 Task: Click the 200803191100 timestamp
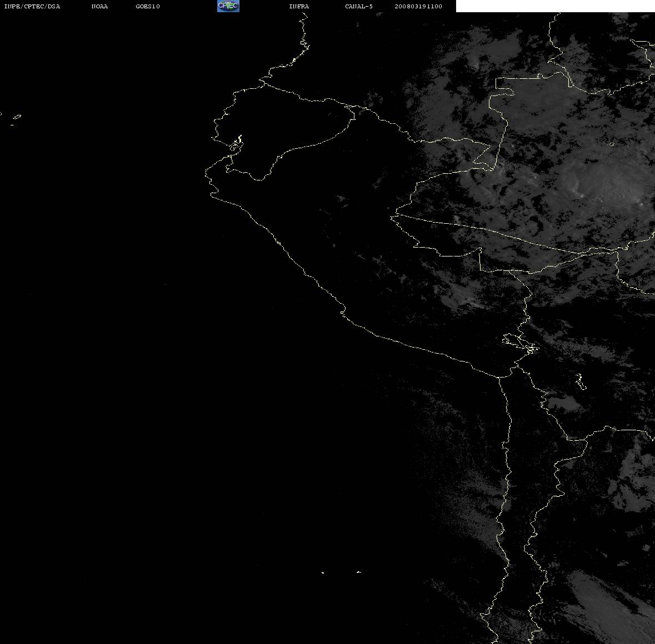[x=418, y=6]
